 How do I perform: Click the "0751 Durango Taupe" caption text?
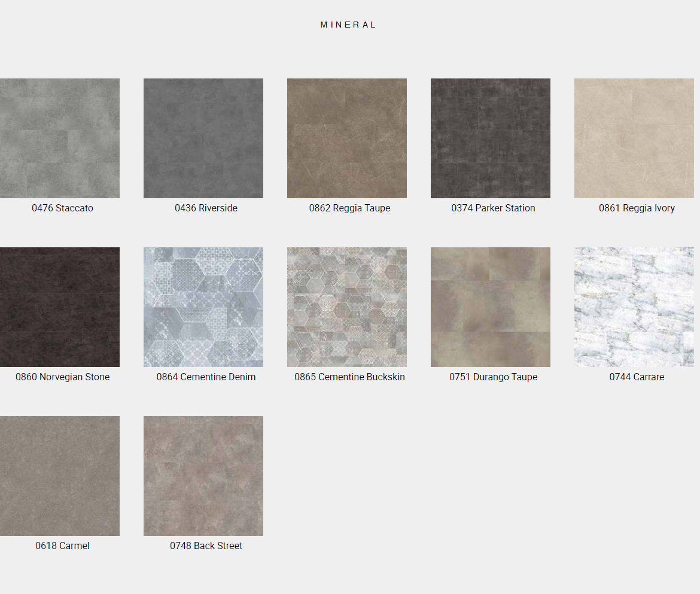(x=493, y=377)
